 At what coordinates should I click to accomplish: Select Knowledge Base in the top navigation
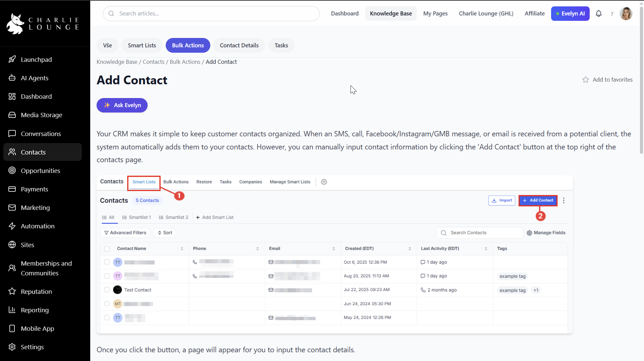pos(391,13)
